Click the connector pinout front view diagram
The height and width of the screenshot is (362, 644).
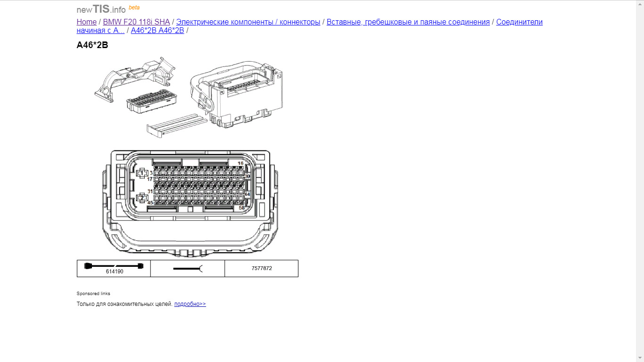[190, 203]
